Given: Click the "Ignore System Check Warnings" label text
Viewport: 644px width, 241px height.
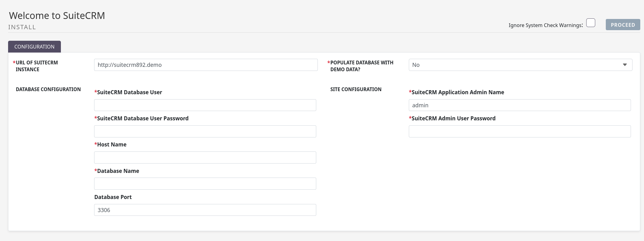Looking at the screenshot, I should pyautogui.click(x=546, y=25).
